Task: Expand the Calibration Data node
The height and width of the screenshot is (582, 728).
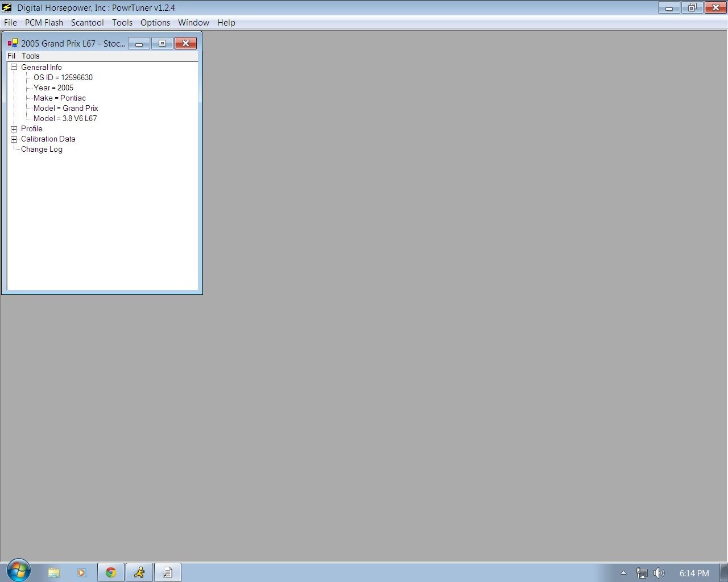Action: (x=14, y=139)
